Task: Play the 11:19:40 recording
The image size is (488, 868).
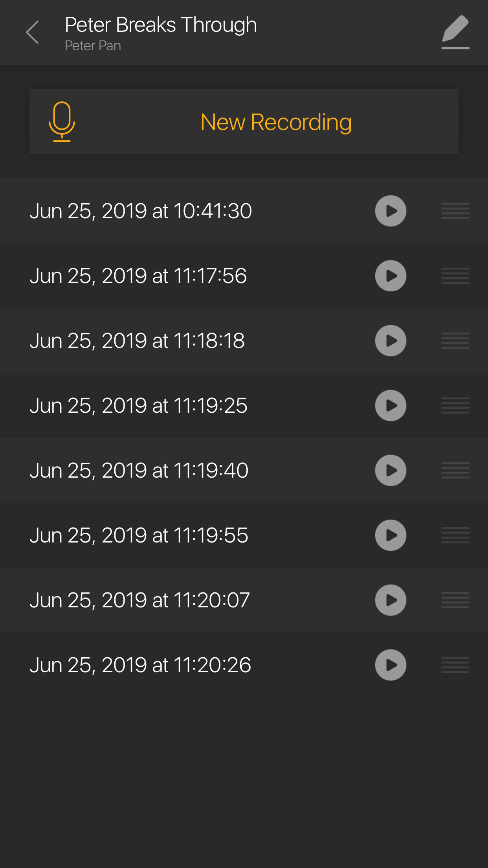Action: pos(391,471)
